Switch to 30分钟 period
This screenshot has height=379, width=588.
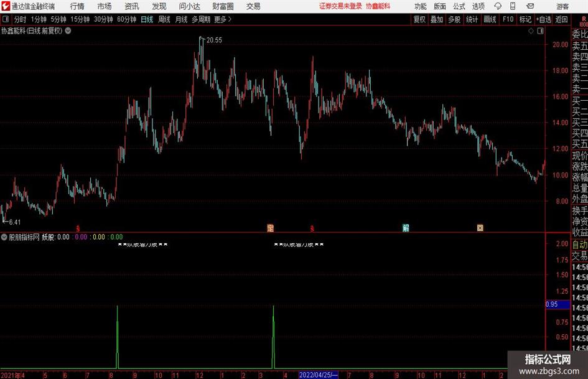(103, 19)
